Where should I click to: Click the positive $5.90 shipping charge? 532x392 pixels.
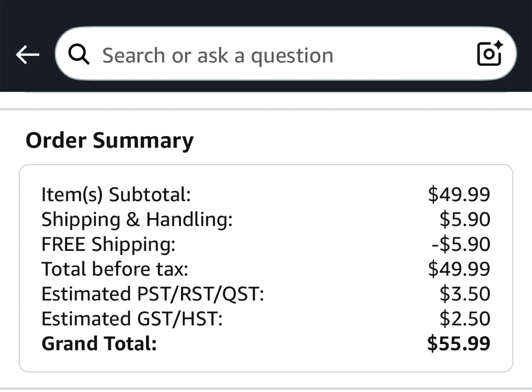(x=465, y=219)
